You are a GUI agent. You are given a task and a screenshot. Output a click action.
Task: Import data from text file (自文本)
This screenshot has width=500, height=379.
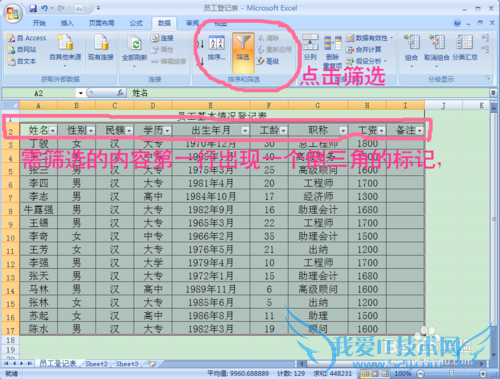pyautogui.click(x=22, y=61)
